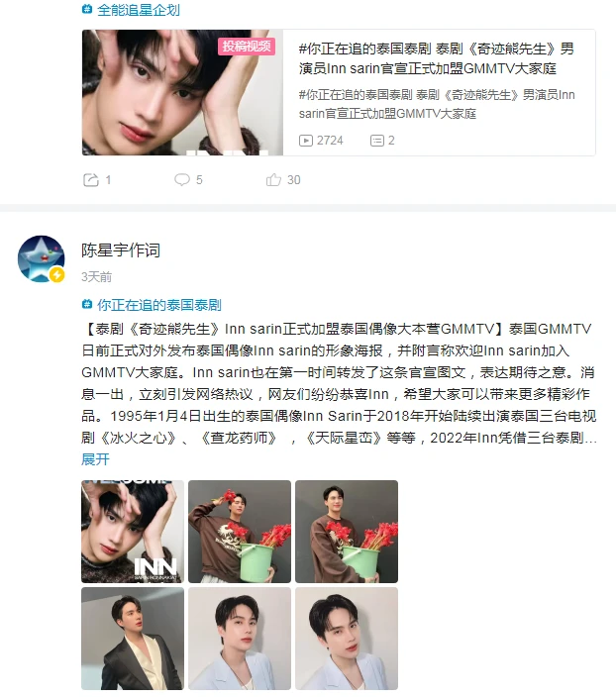
Task: Open photo of man holding flower above head
Action: coord(240,532)
